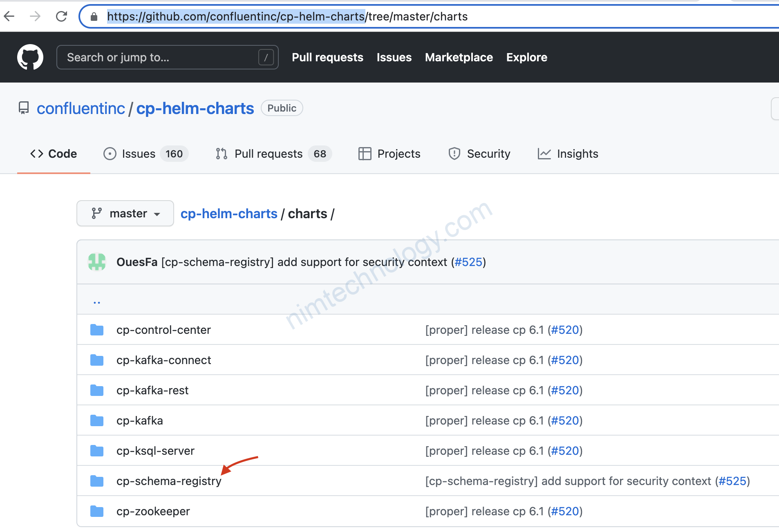Click Issues in top navigation bar
The width and height of the screenshot is (779, 532).
click(394, 57)
